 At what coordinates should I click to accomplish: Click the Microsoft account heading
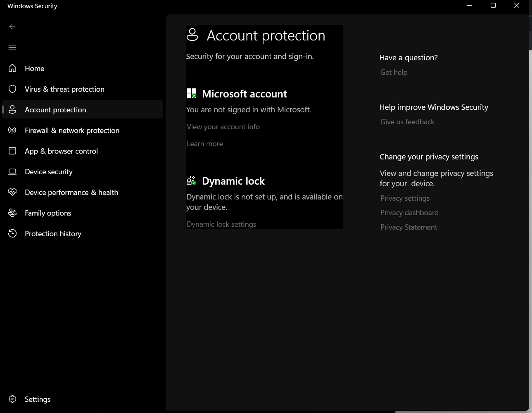pyautogui.click(x=245, y=94)
